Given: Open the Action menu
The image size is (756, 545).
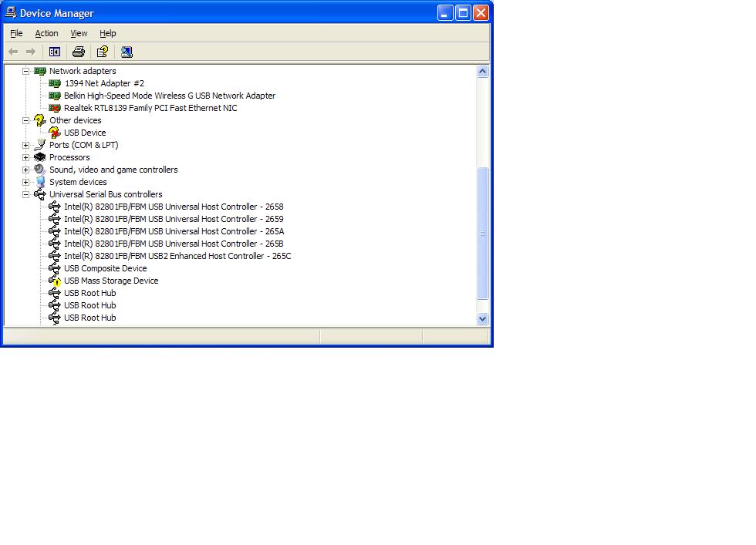Looking at the screenshot, I should (46, 33).
